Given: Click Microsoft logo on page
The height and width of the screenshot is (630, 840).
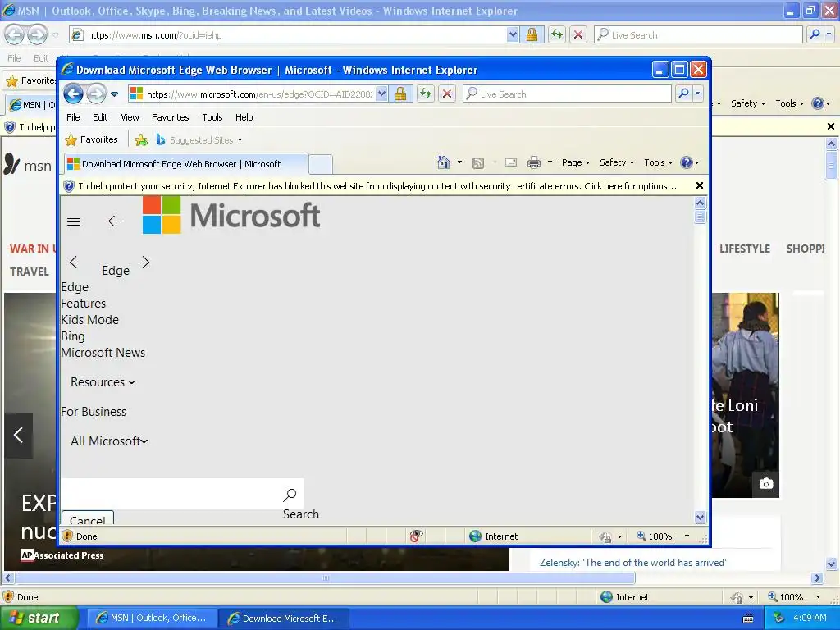Looking at the screenshot, I should click(x=231, y=215).
